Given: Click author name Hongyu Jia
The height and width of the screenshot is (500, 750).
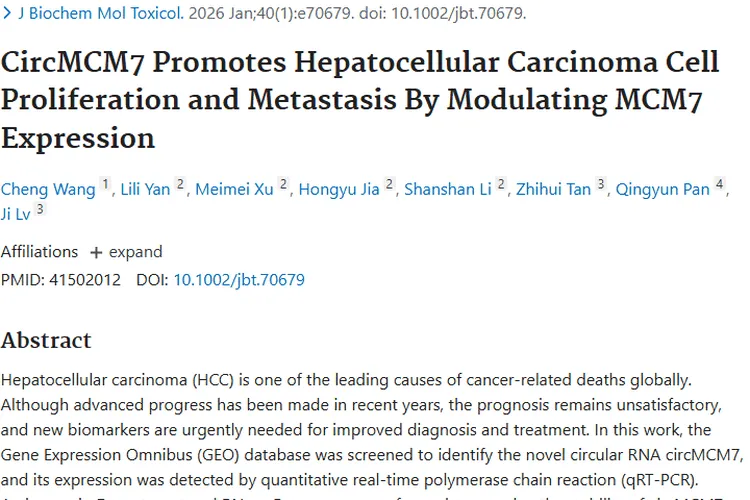Looking at the screenshot, I should click(341, 189).
